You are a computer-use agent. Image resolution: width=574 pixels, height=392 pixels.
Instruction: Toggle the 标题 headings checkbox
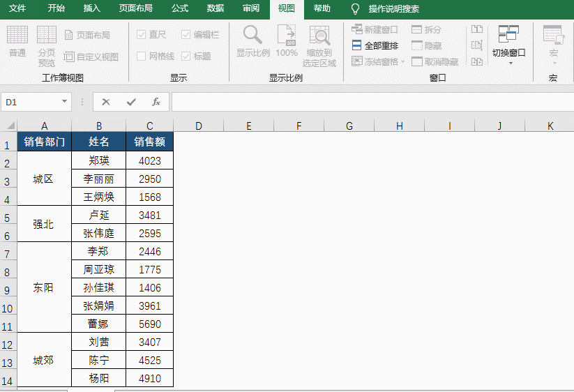(186, 56)
